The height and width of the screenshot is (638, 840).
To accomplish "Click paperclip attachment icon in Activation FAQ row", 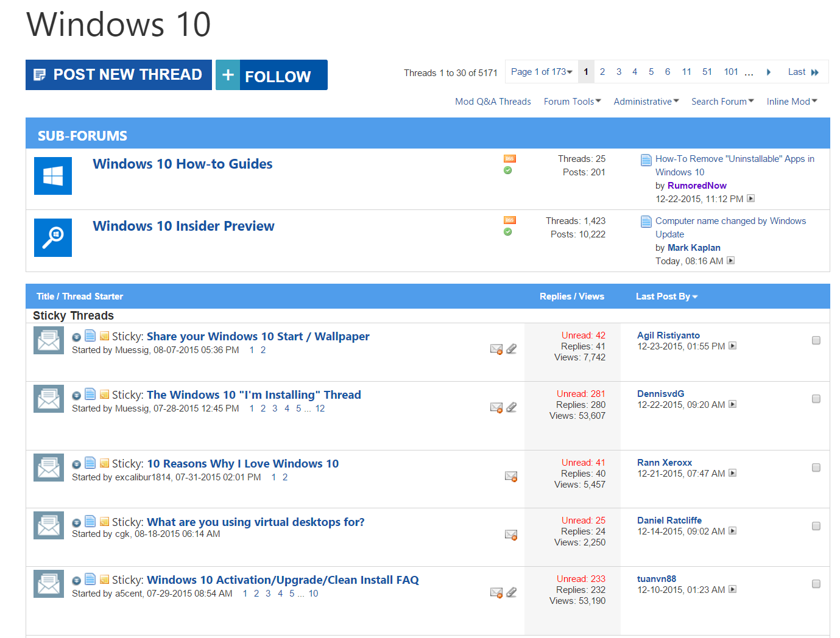I will 512,592.
